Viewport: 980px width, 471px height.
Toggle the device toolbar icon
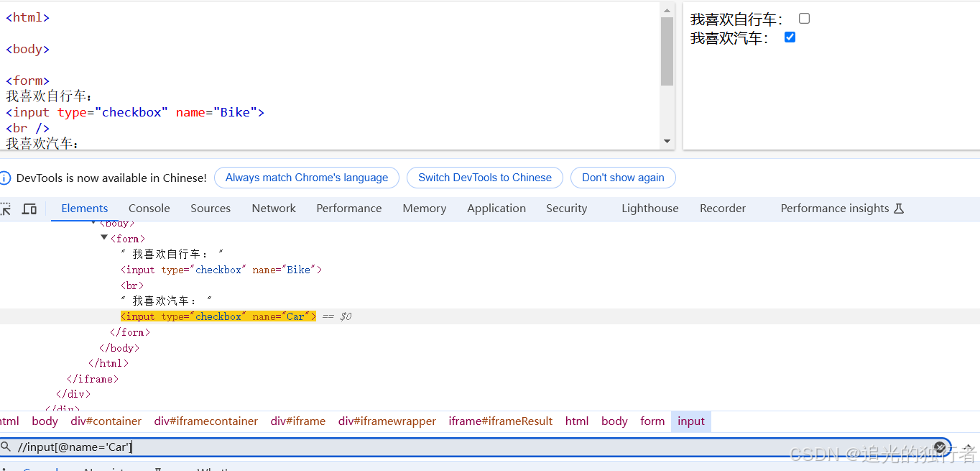29,208
